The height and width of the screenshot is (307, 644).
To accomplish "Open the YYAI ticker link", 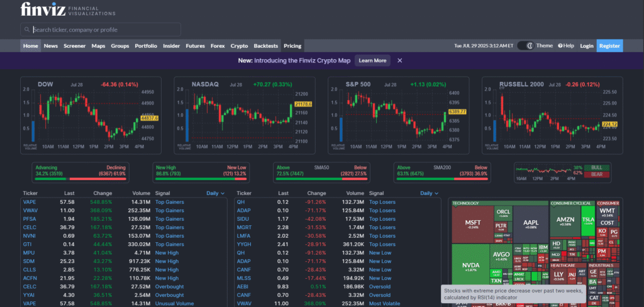I will 29,295.
